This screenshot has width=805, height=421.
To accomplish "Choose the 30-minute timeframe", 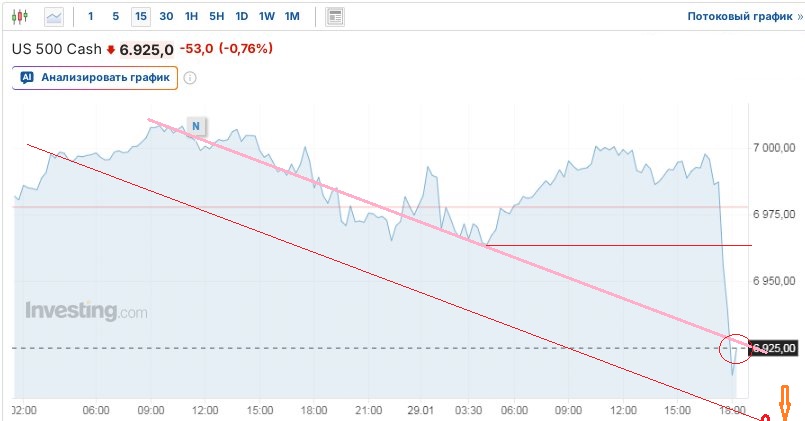I will coord(166,17).
